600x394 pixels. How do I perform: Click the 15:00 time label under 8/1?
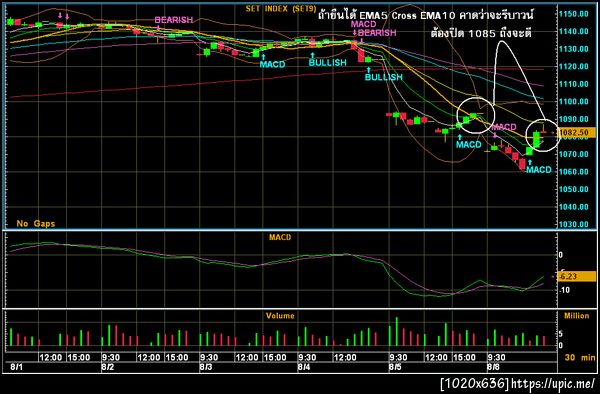pos(79,358)
